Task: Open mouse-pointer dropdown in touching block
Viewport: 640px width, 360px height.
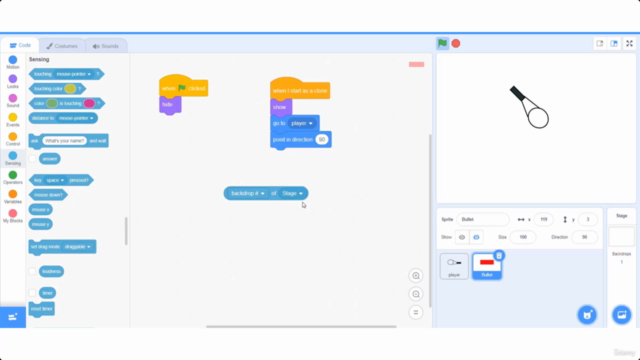Action: click(x=73, y=74)
